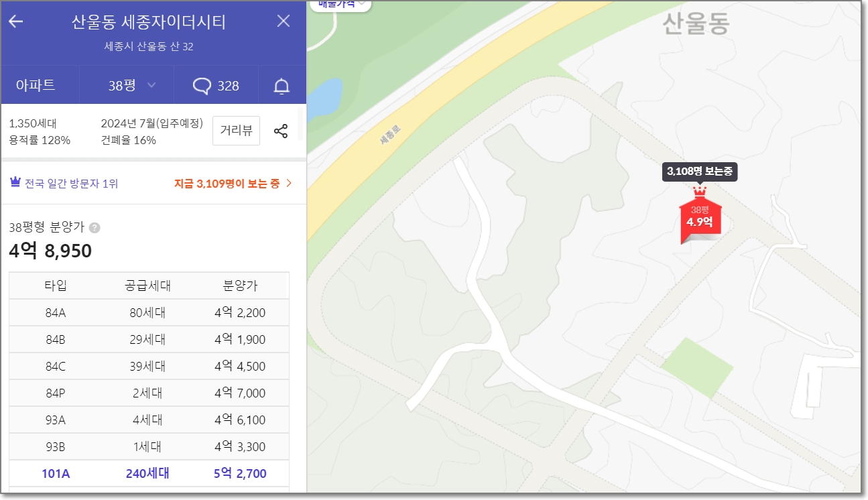Click the crown icon next to 전국 일간 방문자

15,182
